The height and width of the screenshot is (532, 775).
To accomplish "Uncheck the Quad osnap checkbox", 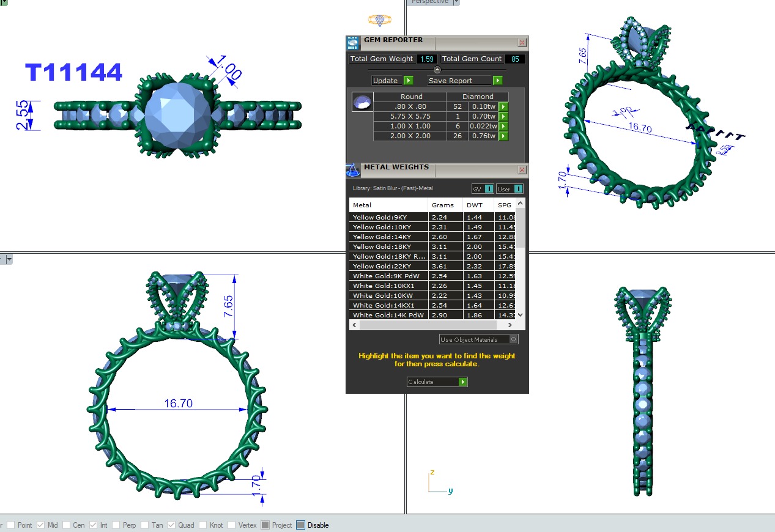I will pos(171,525).
